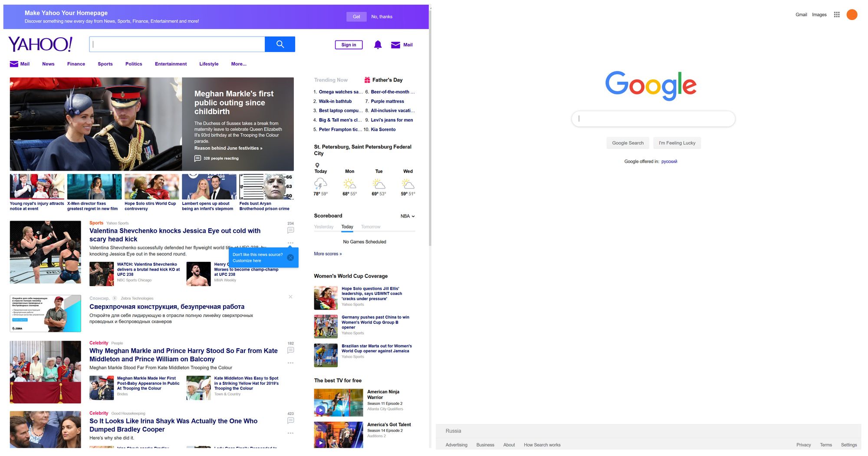Open the NBA league dropdown in Scoreboard
The image size is (868, 456).
coord(408,216)
